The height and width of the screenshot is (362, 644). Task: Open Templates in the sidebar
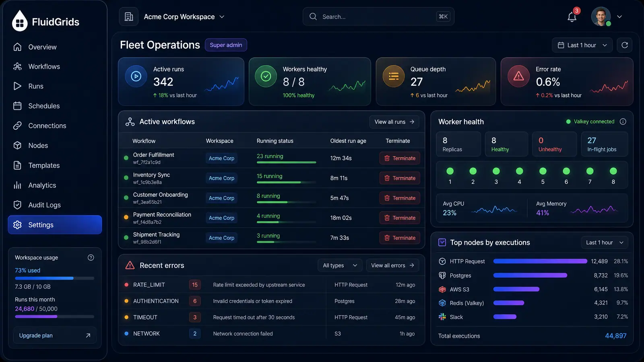click(55, 165)
